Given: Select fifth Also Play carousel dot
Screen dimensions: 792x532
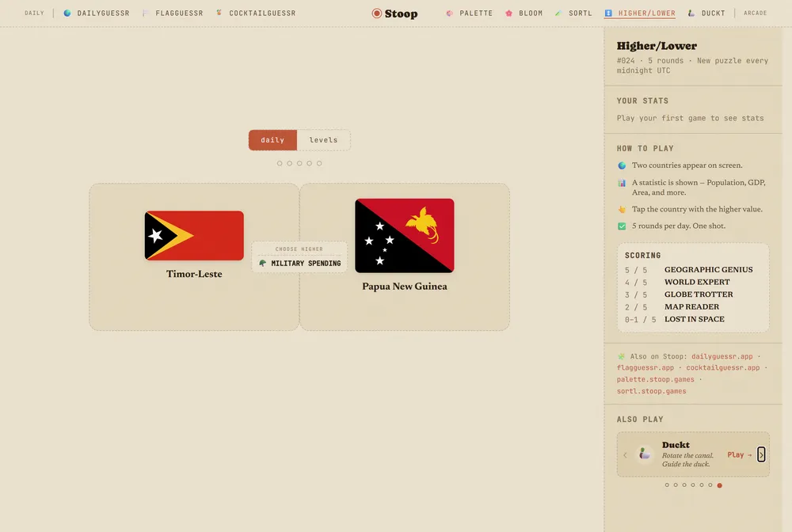Looking at the screenshot, I should tap(702, 485).
